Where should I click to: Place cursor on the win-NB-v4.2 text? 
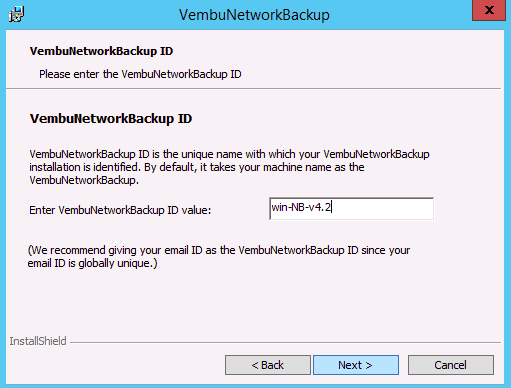(301, 207)
